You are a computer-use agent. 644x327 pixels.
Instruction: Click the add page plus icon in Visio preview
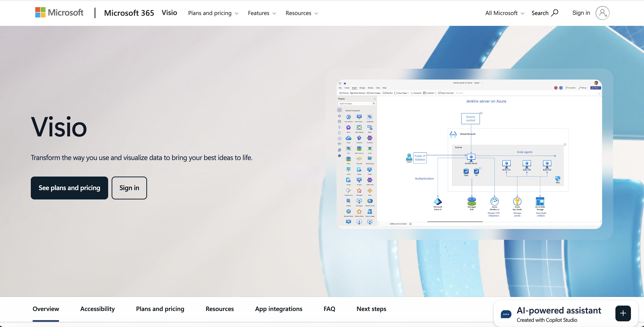pos(410,224)
